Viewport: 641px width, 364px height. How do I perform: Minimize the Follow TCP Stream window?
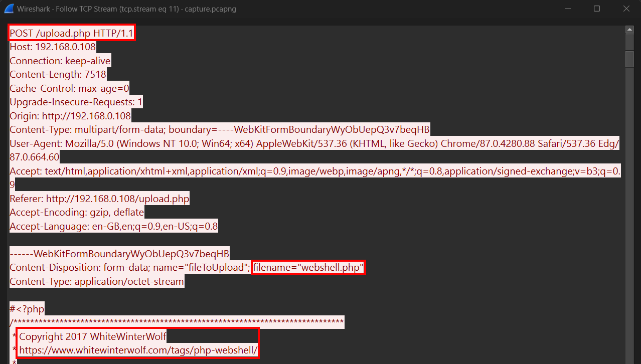[568, 9]
